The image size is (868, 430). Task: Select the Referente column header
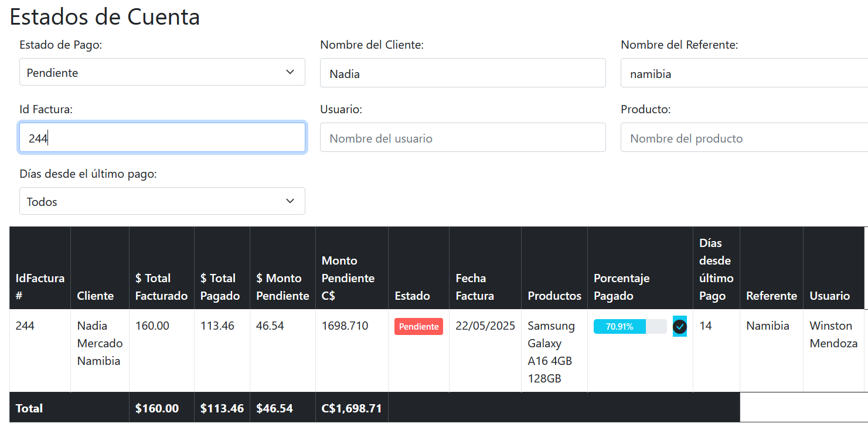tap(771, 296)
